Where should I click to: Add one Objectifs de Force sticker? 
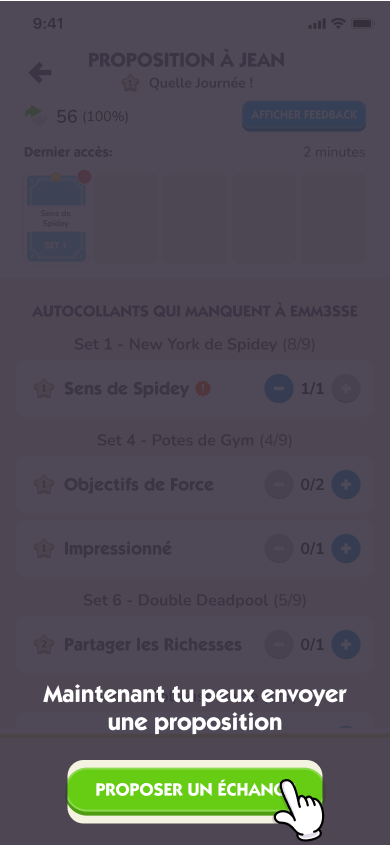tap(346, 485)
